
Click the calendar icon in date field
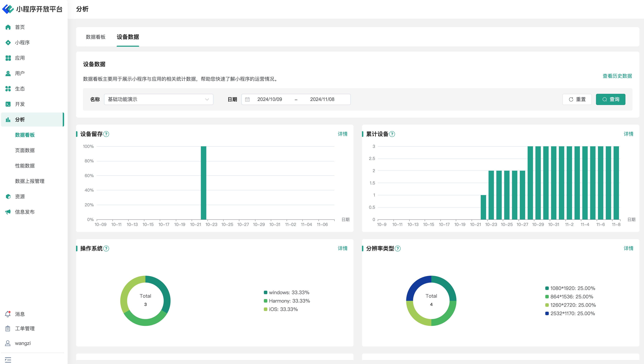(x=247, y=100)
